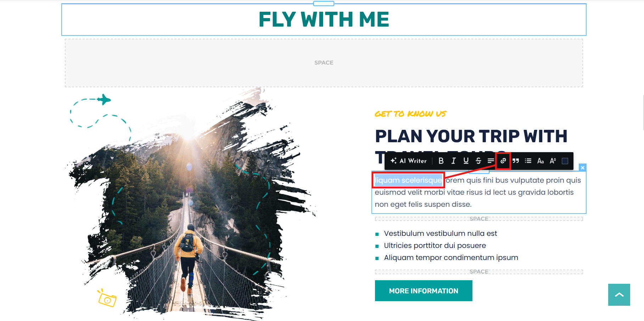Apply strikethrough formatting
Viewport: 644px width, 321px height.
[x=478, y=161]
